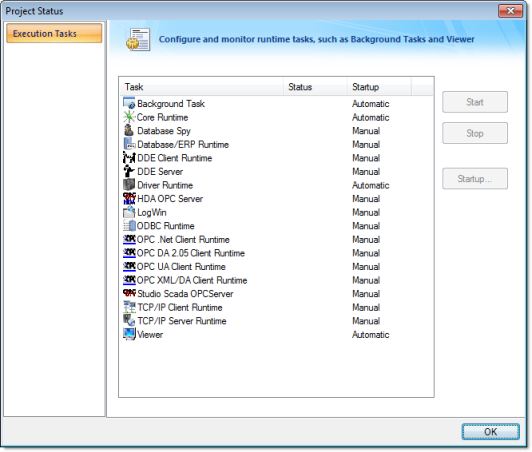Click the Core Runtime starburst icon

pos(129,117)
